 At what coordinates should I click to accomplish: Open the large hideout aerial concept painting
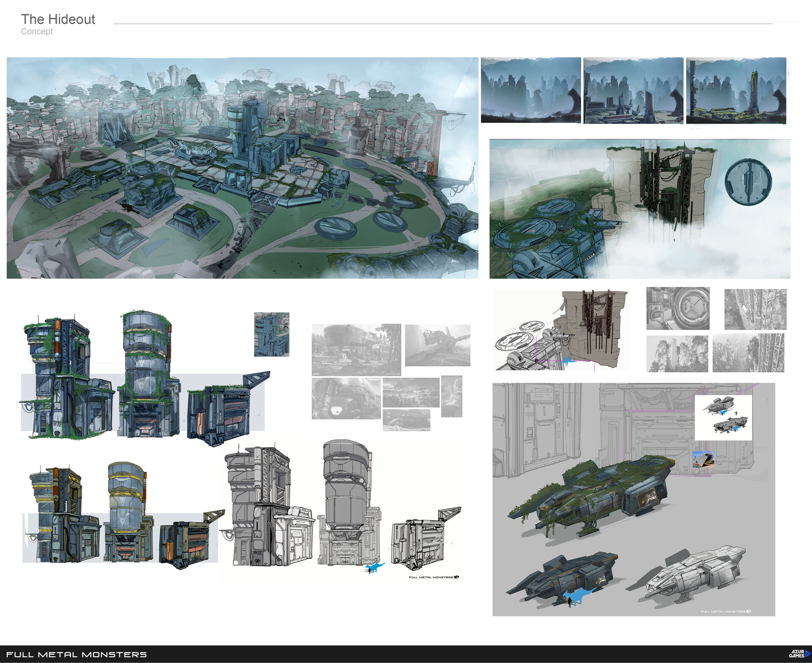242,168
